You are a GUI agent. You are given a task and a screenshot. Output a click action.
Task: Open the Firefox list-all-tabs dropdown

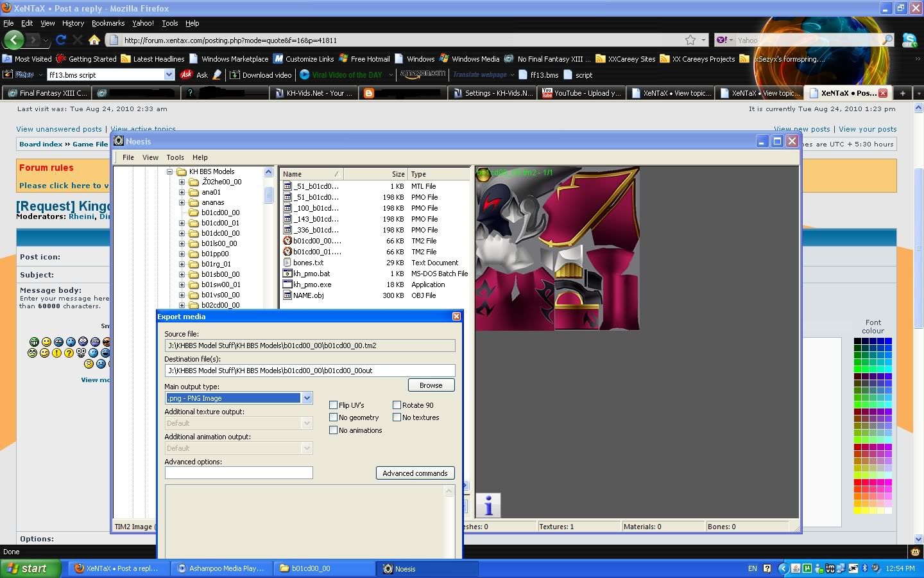coord(918,93)
